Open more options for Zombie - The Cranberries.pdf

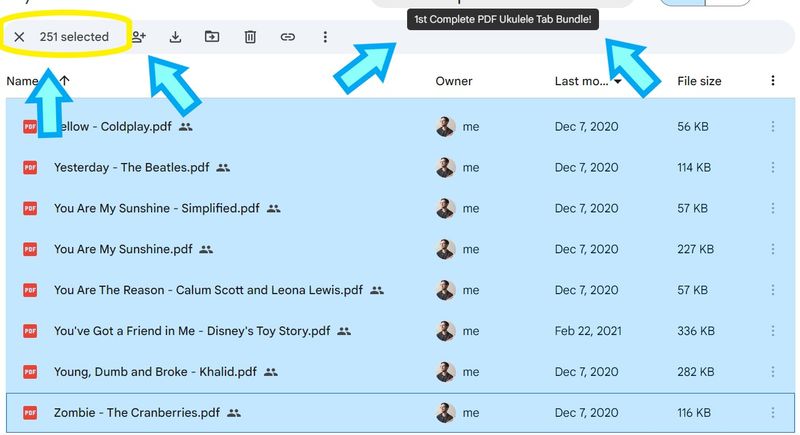(x=772, y=412)
